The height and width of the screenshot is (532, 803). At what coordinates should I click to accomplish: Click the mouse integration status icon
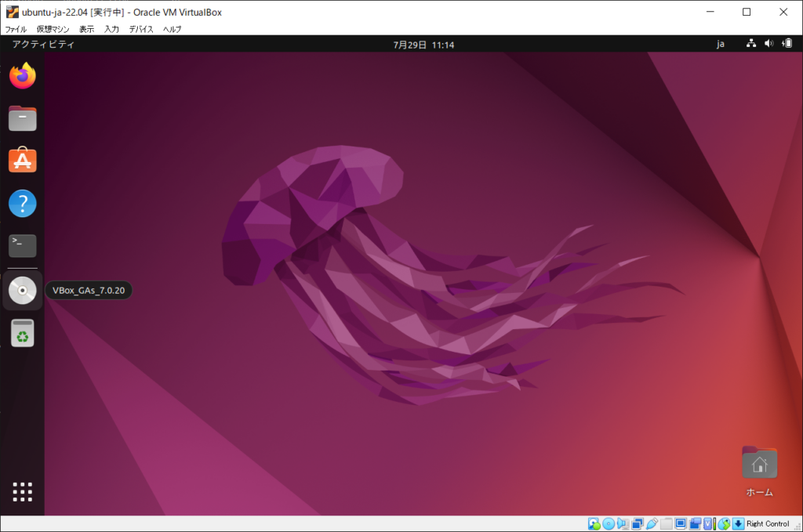[x=724, y=523]
